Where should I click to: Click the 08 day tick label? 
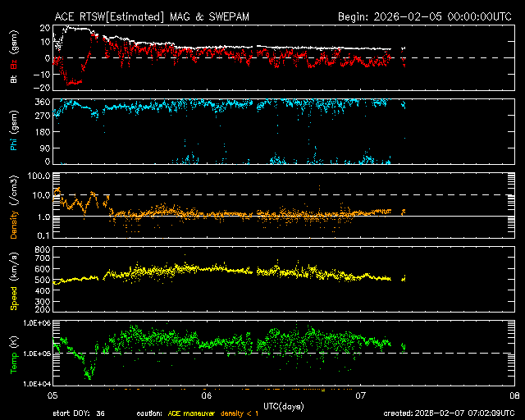514,395
